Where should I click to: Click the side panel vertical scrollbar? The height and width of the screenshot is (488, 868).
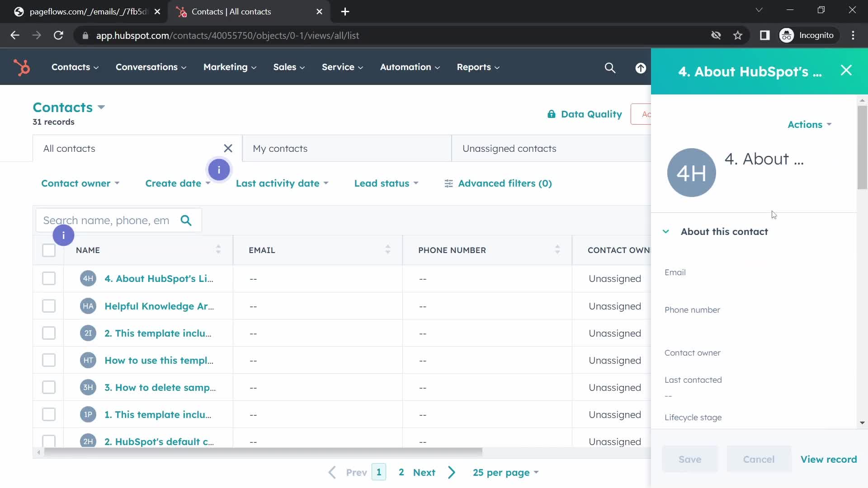(862, 148)
